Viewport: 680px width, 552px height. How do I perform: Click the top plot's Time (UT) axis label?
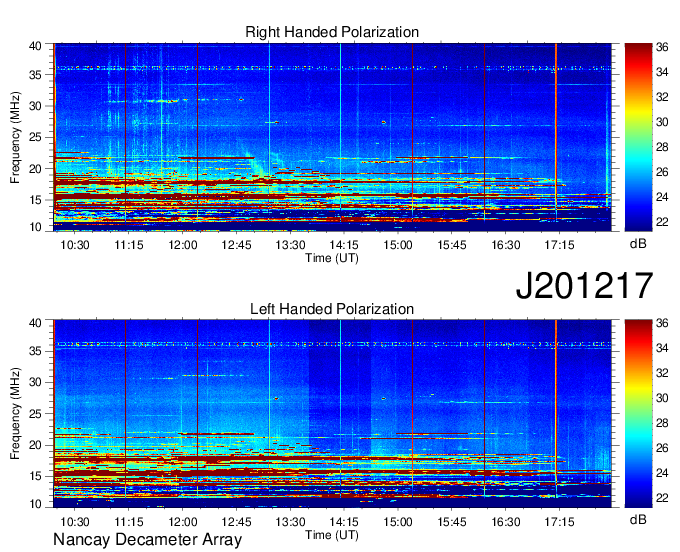click(x=332, y=258)
